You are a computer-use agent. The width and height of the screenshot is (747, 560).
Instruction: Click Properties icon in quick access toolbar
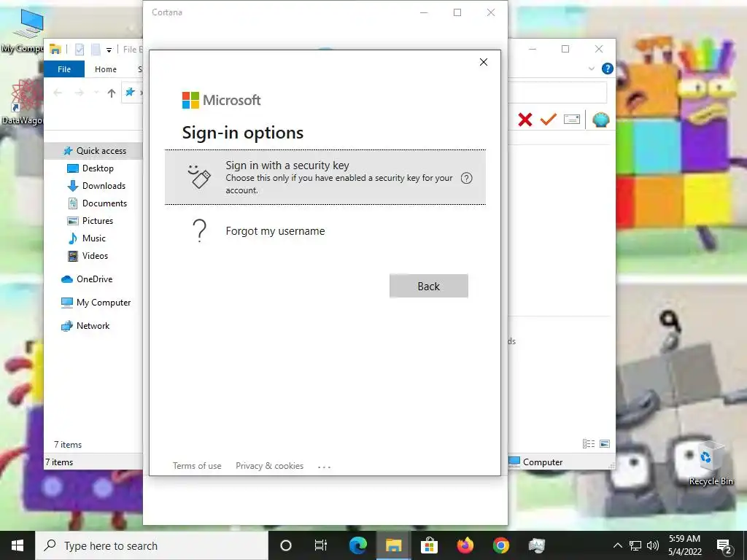click(x=80, y=49)
